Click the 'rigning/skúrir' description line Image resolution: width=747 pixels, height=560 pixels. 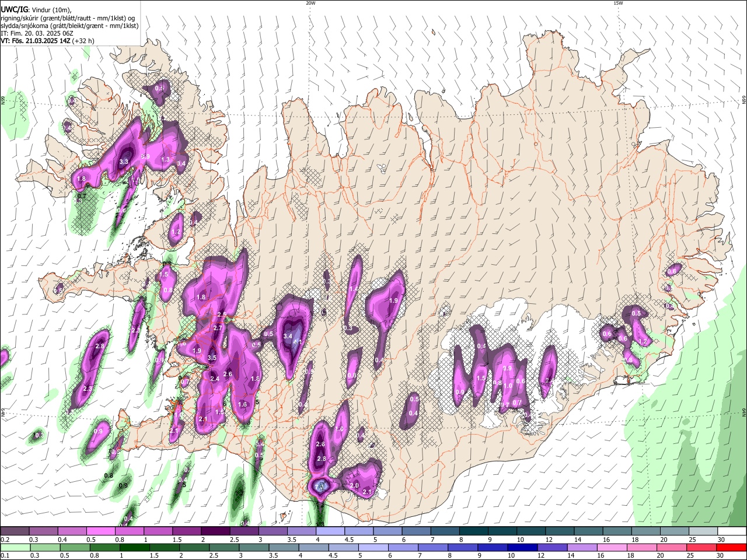[x=68, y=17]
